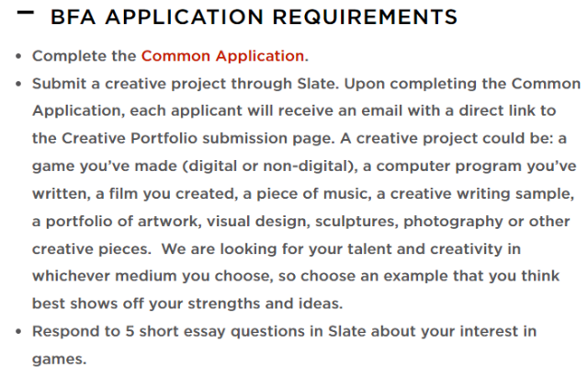Click the BFA Application Requirements heading

point(254,17)
